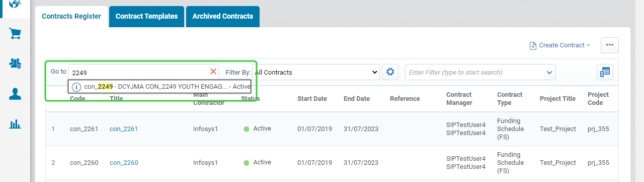The width and height of the screenshot is (644, 182).
Task: Open the table column view icon
Action: [x=605, y=72]
